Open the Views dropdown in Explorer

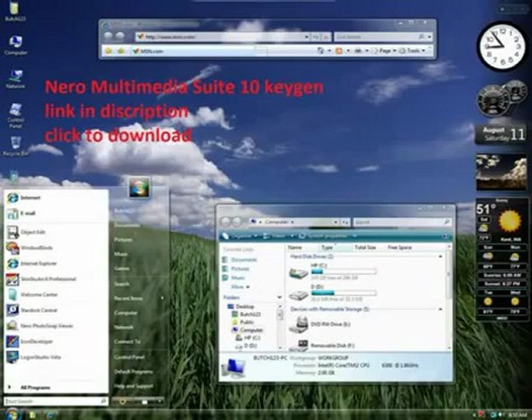tap(279, 236)
